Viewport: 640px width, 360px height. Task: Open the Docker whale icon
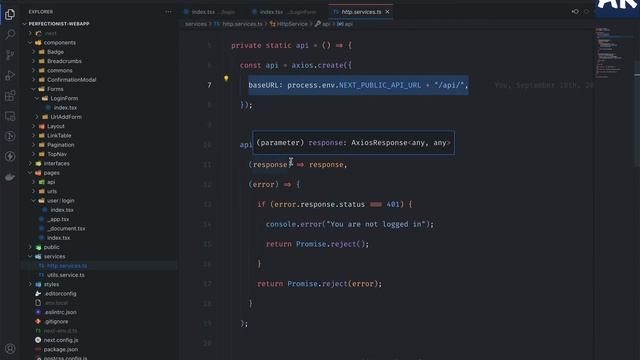tap(10, 177)
